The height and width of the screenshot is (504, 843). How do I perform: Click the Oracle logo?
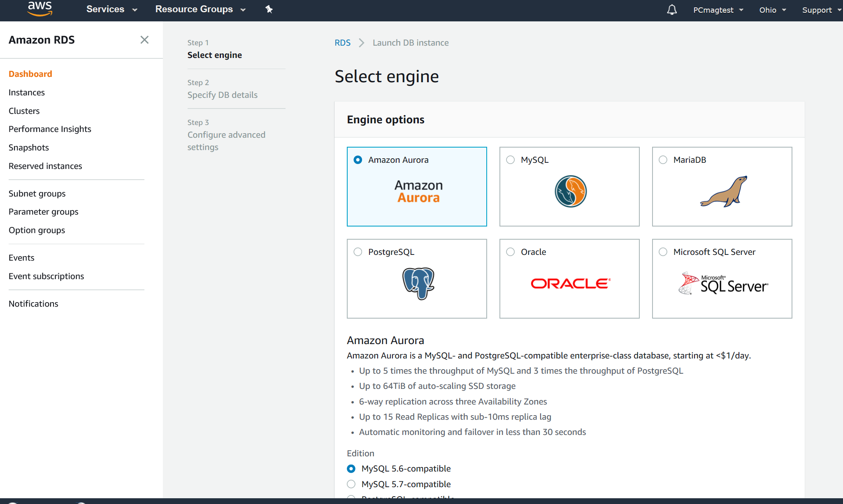tap(570, 284)
